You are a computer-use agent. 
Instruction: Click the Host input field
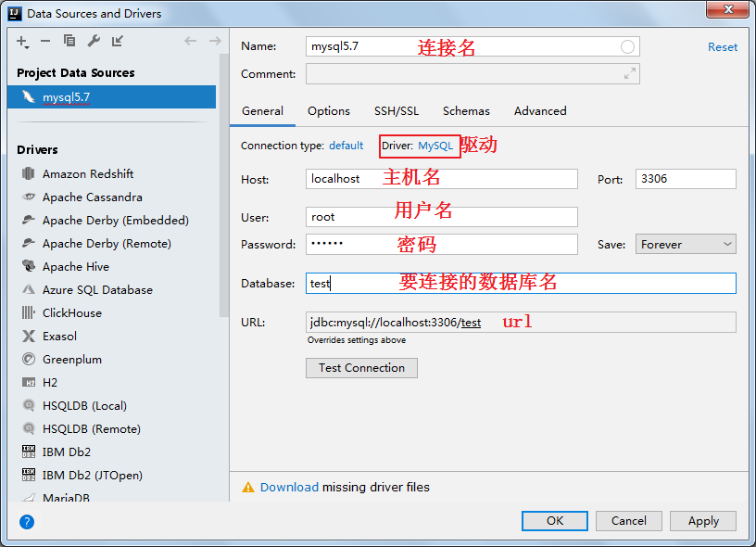[x=442, y=179]
